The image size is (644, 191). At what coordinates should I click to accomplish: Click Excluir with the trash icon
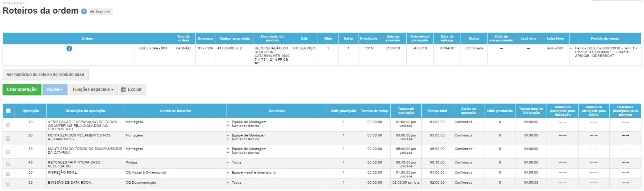coord(132,90)
